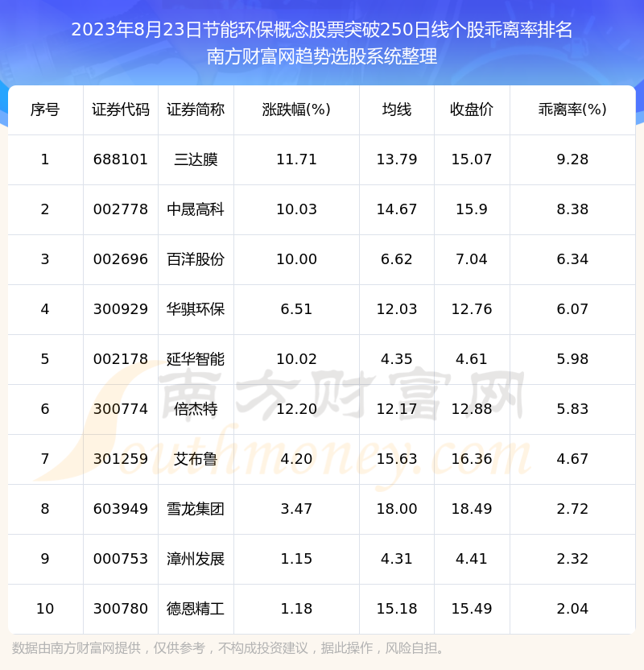Viewport: 644px width, 670px height.
Task: Click the 涨跌幅(%) column header
Action: coord(296,110)
